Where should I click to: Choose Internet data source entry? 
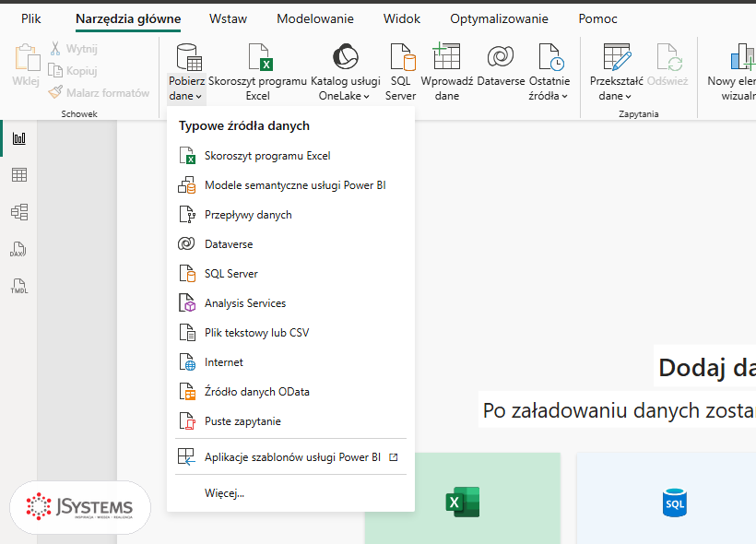point(290,362)
